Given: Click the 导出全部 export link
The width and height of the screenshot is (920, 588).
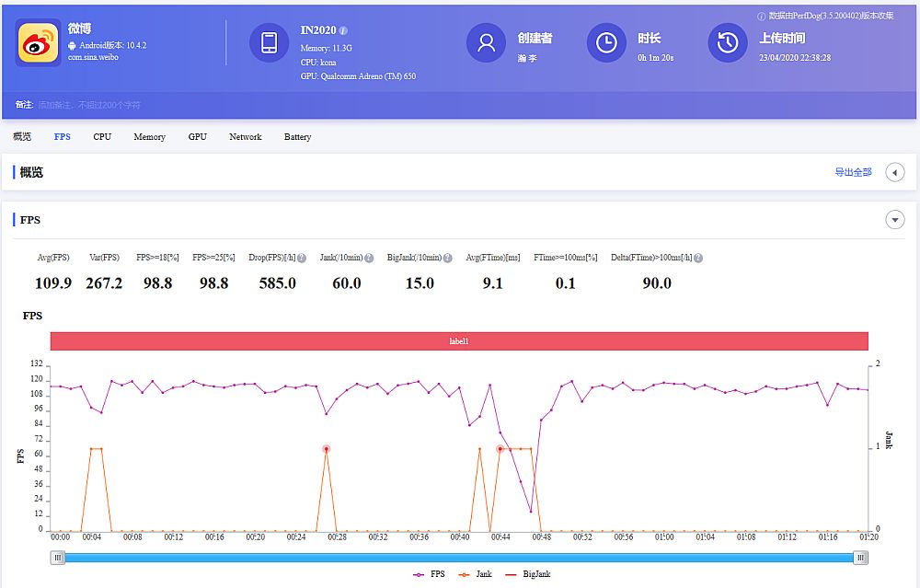Looking at the screenshot, I should coord(852,172).
